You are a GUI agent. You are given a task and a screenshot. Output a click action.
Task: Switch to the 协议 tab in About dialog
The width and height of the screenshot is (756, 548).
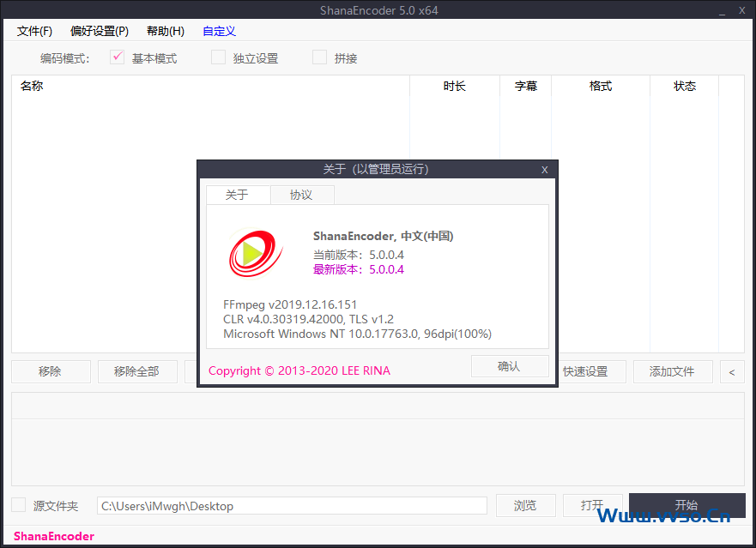302,195
